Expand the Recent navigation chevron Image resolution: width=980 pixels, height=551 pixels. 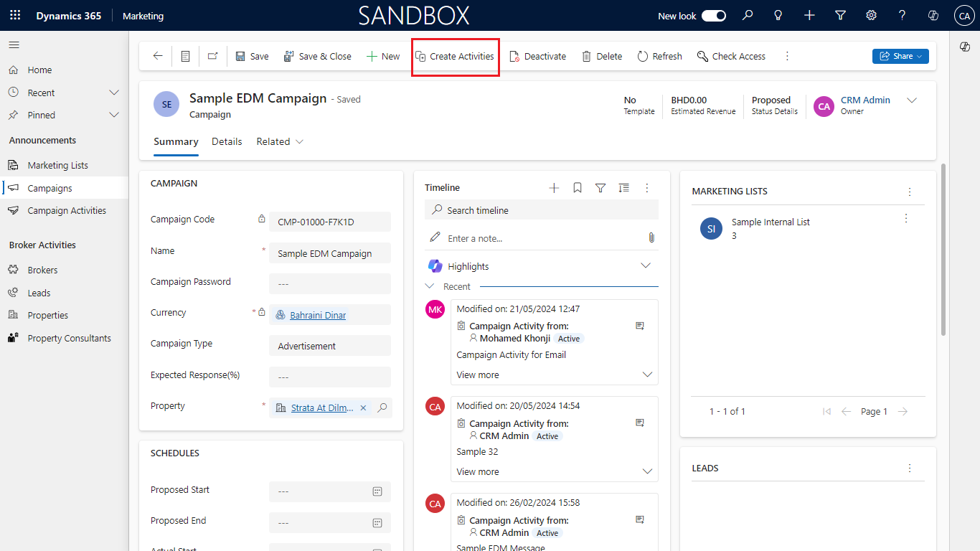[113, 93]
